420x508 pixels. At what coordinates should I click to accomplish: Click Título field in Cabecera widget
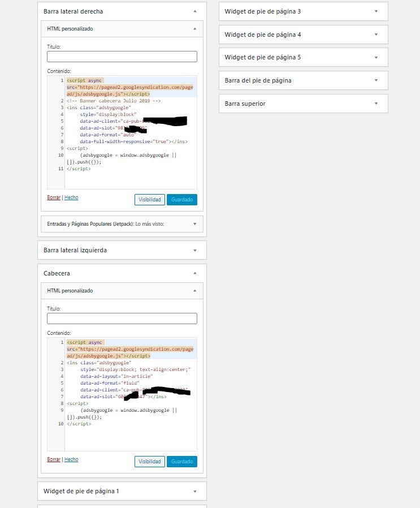[122, 318]
